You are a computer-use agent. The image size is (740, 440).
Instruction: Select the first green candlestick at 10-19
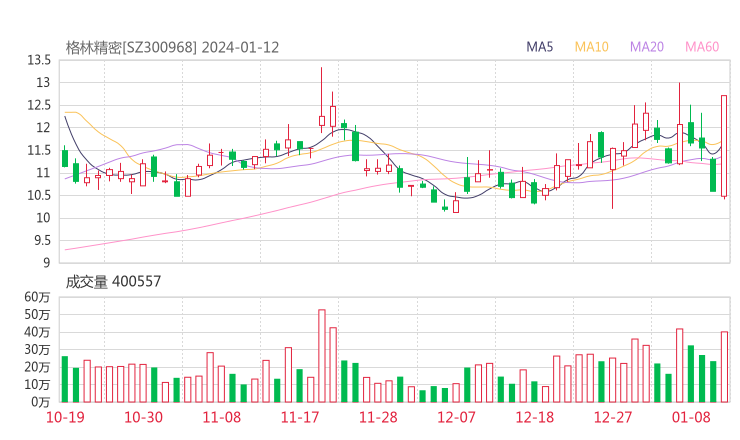pos(65,157)
